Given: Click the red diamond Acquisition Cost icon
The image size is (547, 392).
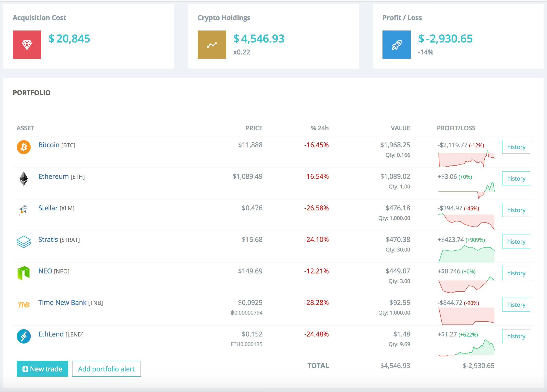Looking at the screenshot, I should pyautogui.click(x=27, y=45).
